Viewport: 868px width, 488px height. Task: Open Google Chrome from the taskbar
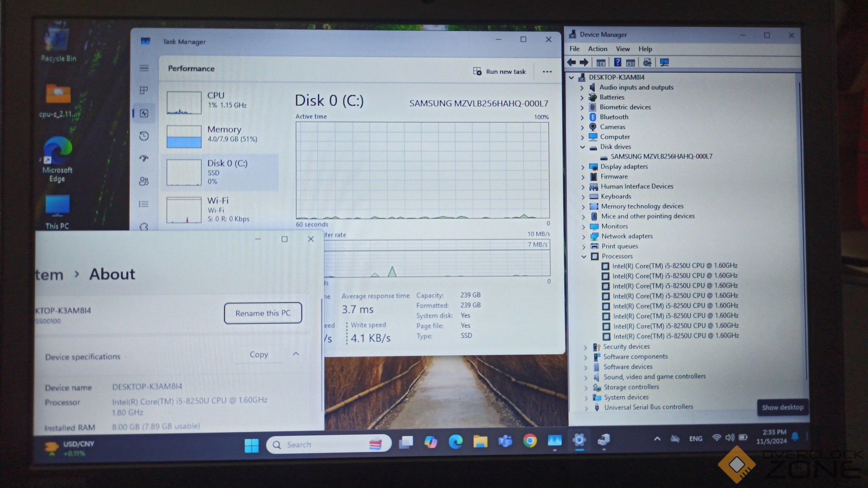tap(530, 441)
